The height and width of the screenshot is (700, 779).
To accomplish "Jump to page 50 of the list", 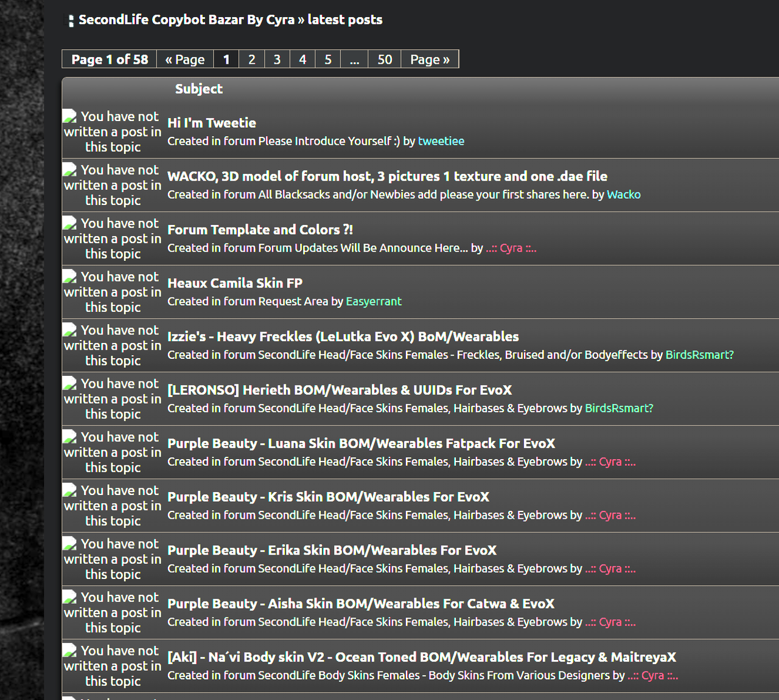I will point(385,59).
